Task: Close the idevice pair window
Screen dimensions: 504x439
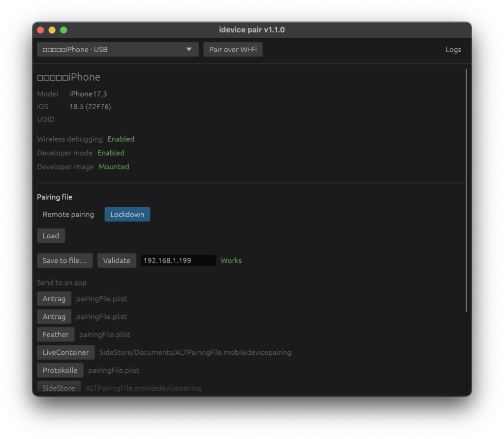Action: coord(40,30)
